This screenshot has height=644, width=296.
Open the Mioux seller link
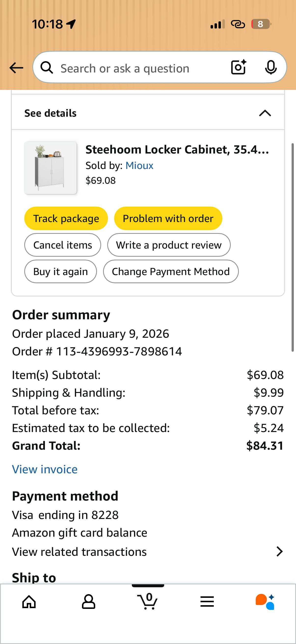click(x=139, y=166)
